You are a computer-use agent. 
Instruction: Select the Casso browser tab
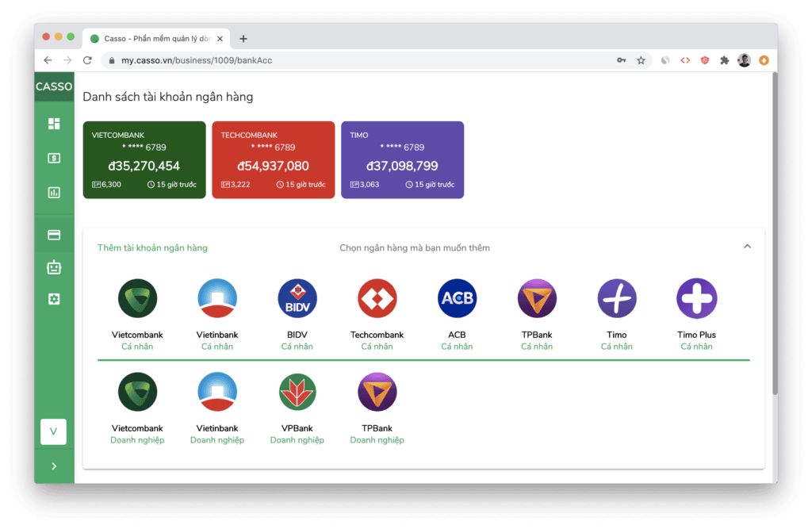pos(156,38)
